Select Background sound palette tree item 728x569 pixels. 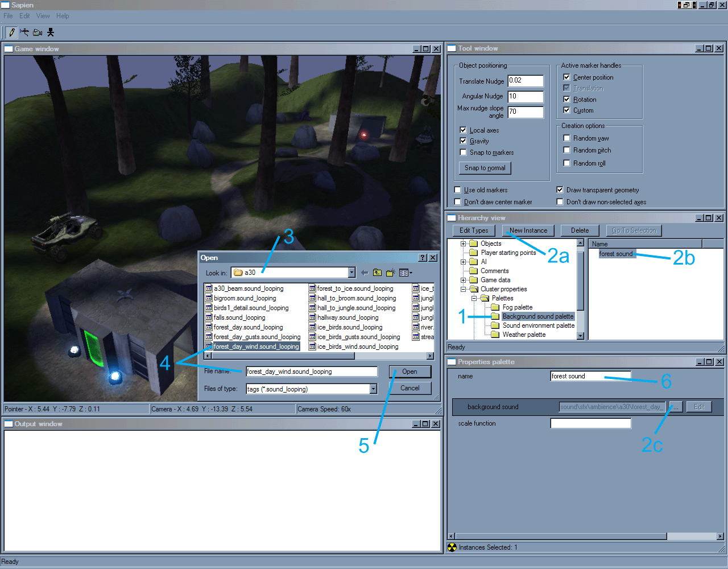[538, 316]
